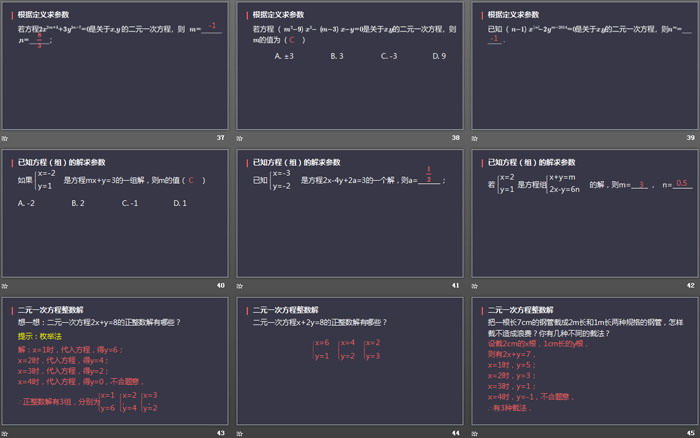Image resolution: width=700 pixels, height=438 pixels.
Task: Select slide 40 thumbnail with mx+y=3 question
Action: 115,213
